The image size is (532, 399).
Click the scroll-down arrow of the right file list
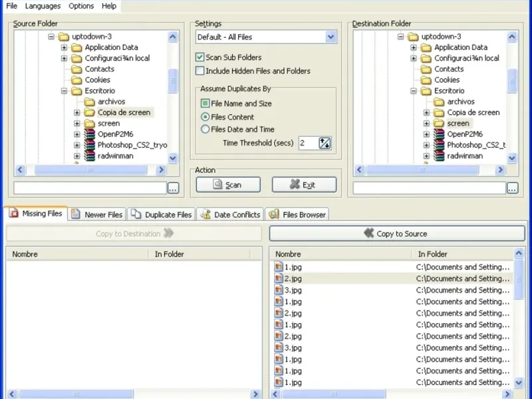(519, 382)
